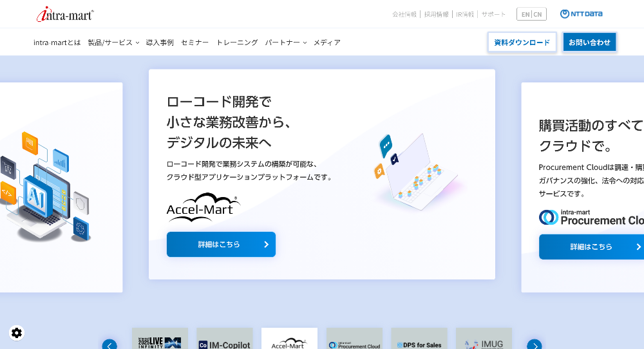Open cookie settings gear icon
This screenshot has height=349, width=644.
[x=17, y=333]
